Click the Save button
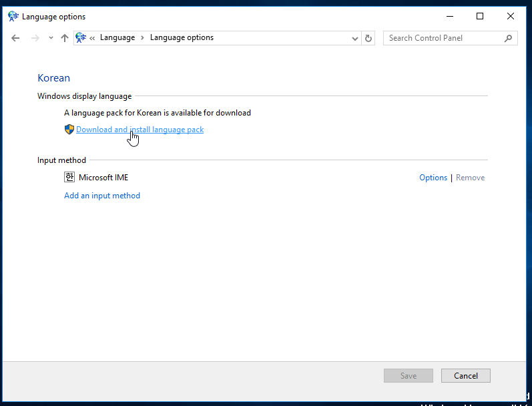 409,376
